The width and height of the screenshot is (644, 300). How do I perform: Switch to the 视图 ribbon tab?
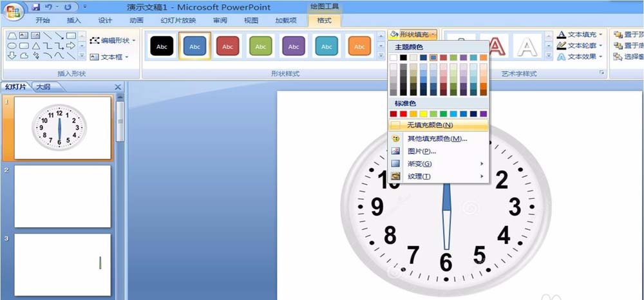251,21
